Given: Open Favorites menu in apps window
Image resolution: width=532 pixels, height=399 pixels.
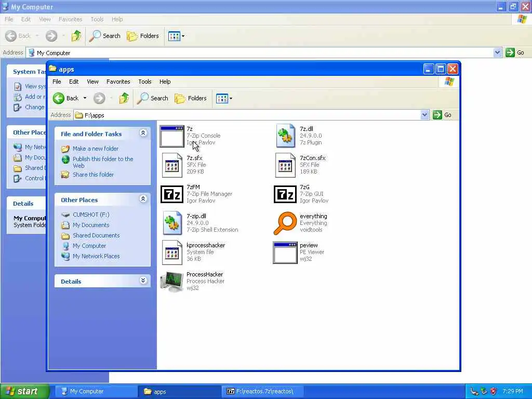Looking at the screenshot, I should tap(118, 82).
